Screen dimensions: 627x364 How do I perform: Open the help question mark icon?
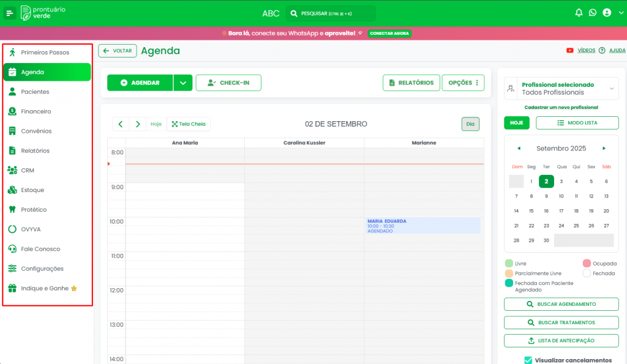602,51
